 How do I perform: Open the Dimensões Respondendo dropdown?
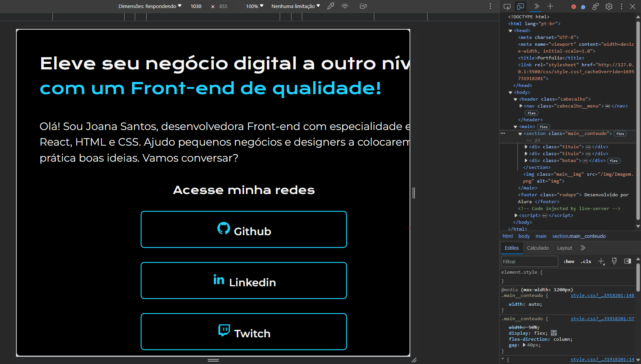(x=150, y=6)
